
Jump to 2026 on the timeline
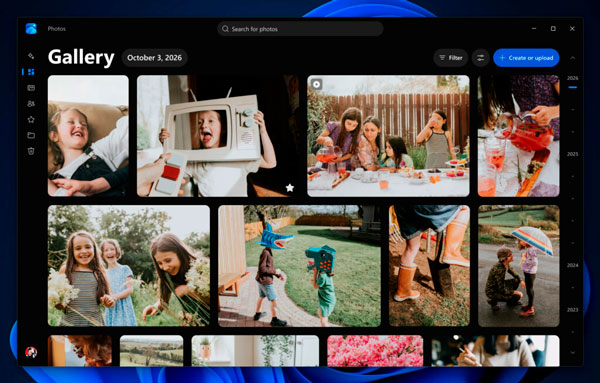[x=572, y=78]
